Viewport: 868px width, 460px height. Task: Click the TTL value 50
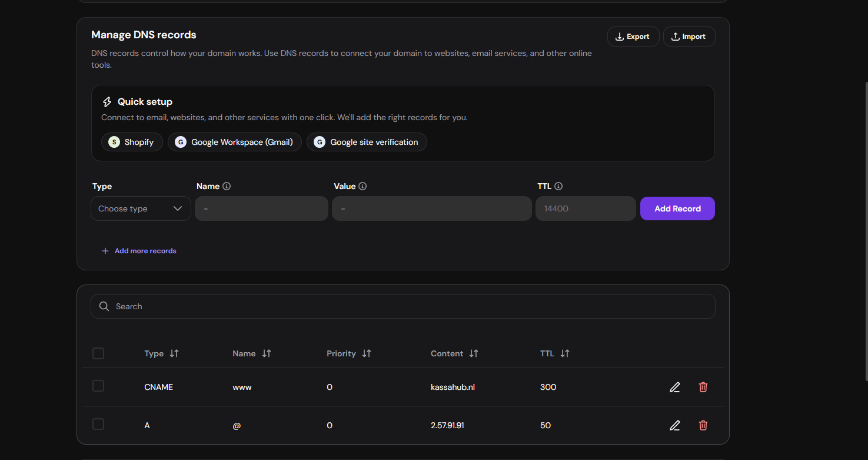tap(546, 425)
